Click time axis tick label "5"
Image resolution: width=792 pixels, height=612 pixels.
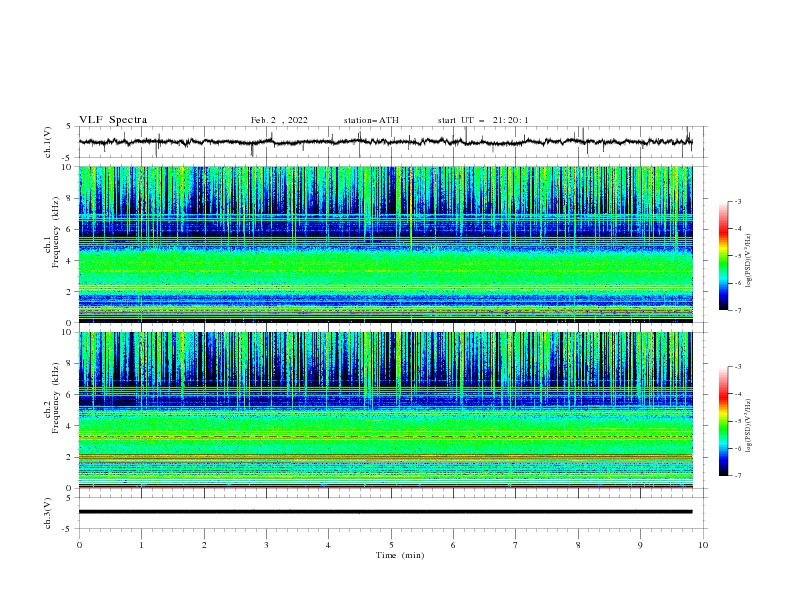pyautogui.click(x=391, y=545)
